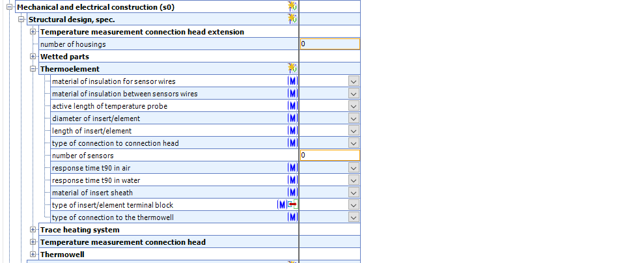This screenshot has width=644, height=263.
Task: Expand the Thermowell node
Action: point(33,255)
